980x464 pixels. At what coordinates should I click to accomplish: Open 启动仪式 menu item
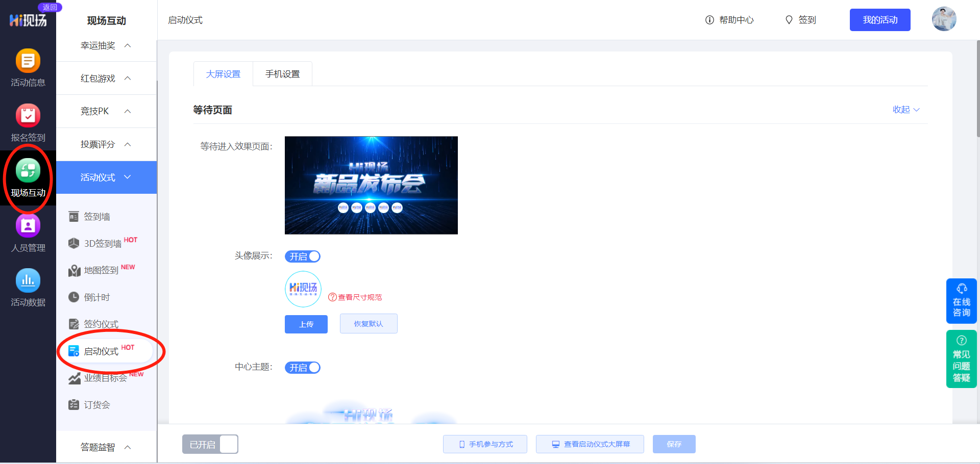coord(101,351)
